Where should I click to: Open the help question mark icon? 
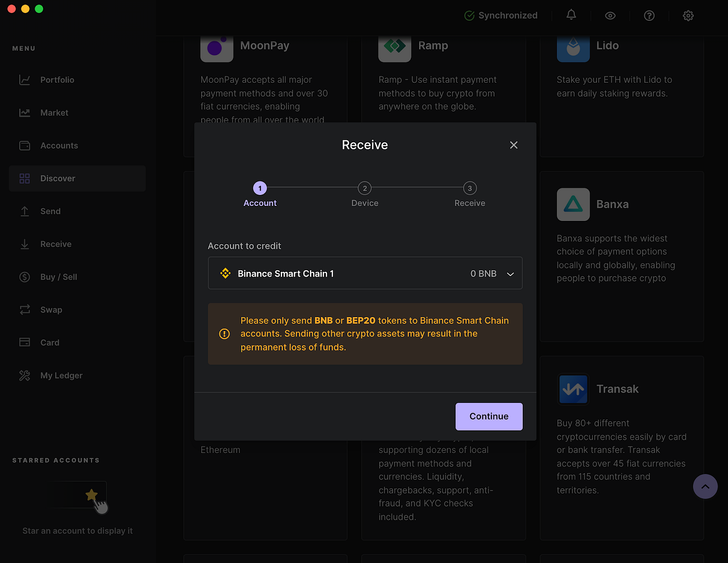(x=649, y=15)
